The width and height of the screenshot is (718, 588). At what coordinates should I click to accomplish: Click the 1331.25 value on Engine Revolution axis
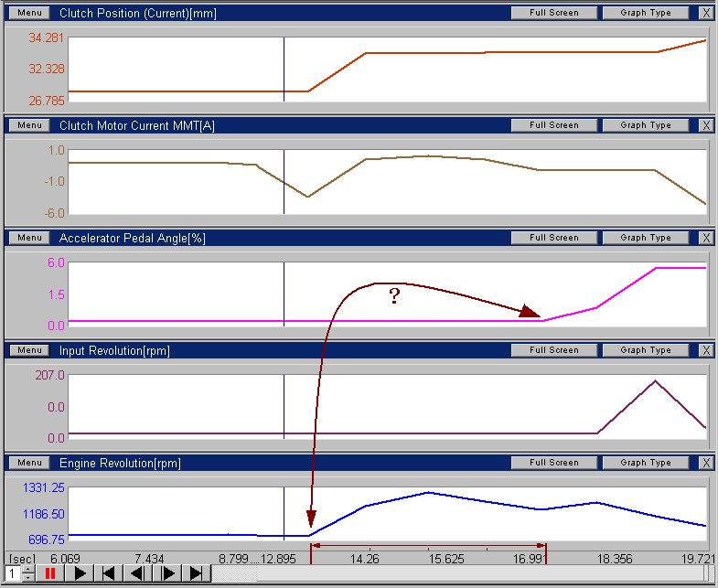click(x=44, y=487)
